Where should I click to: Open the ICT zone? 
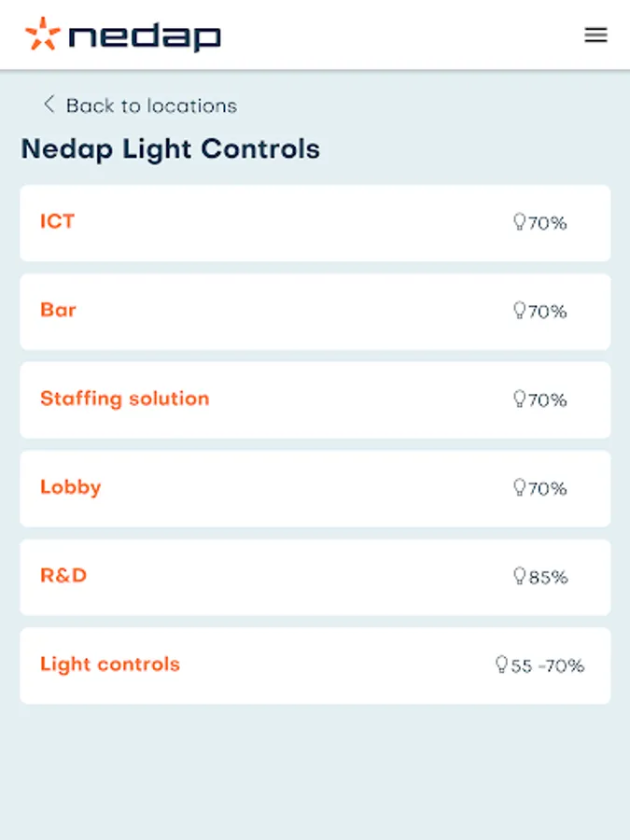tap(57, 221)
